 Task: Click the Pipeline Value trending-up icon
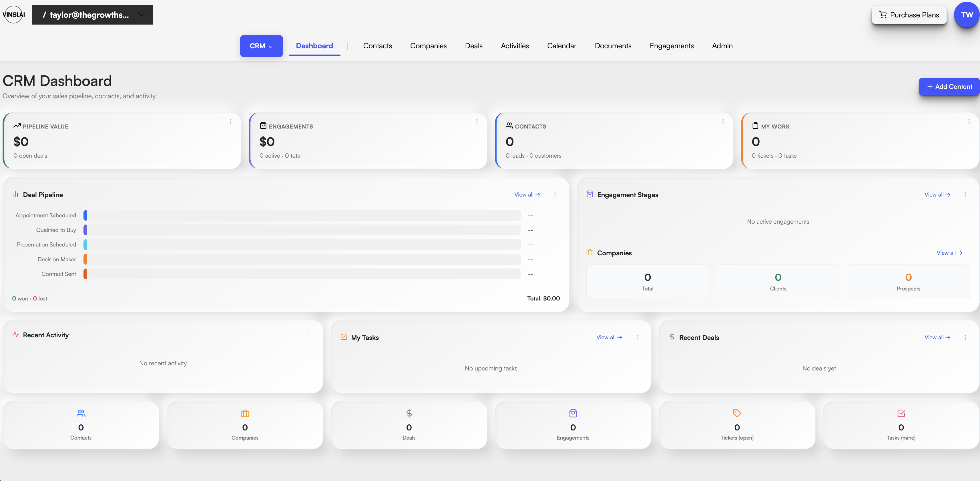(17, 125)
